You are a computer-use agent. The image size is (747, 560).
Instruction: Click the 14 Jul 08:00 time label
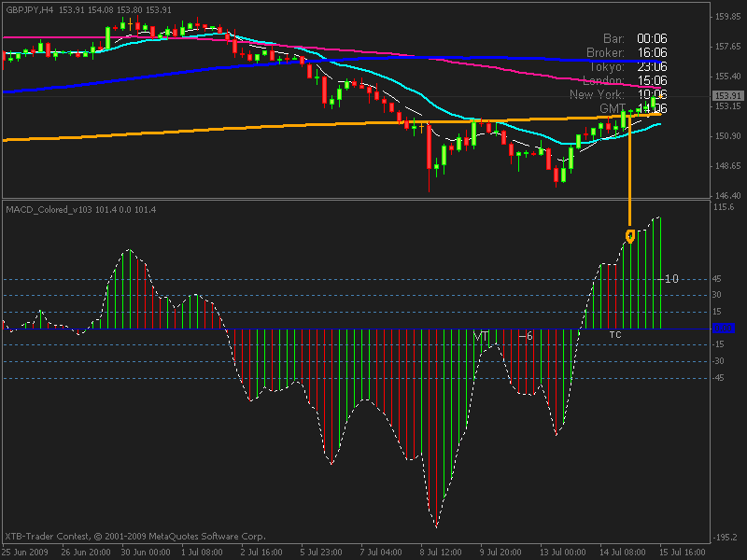(622, 553)
